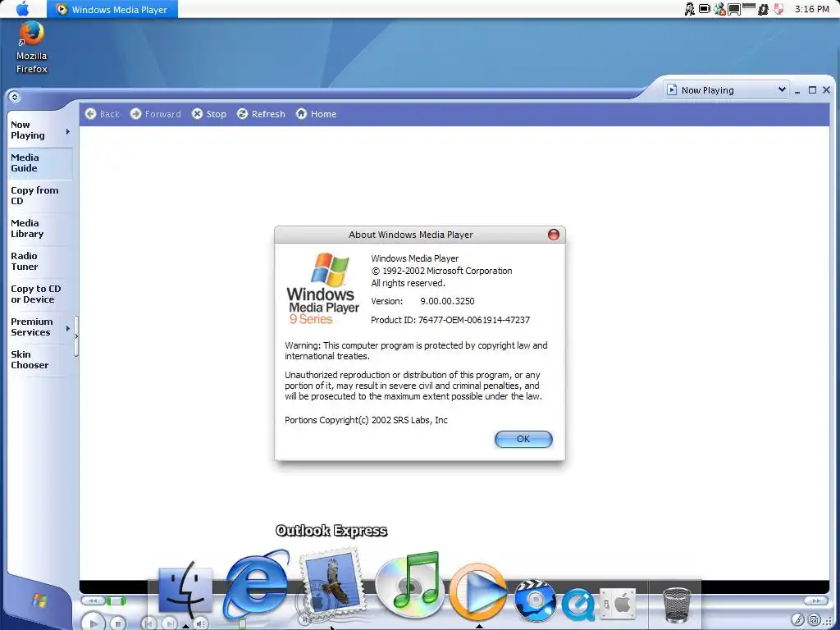Stop page loading in the toolbar
This screenshot has width=840, height=630.
[209, 113]
